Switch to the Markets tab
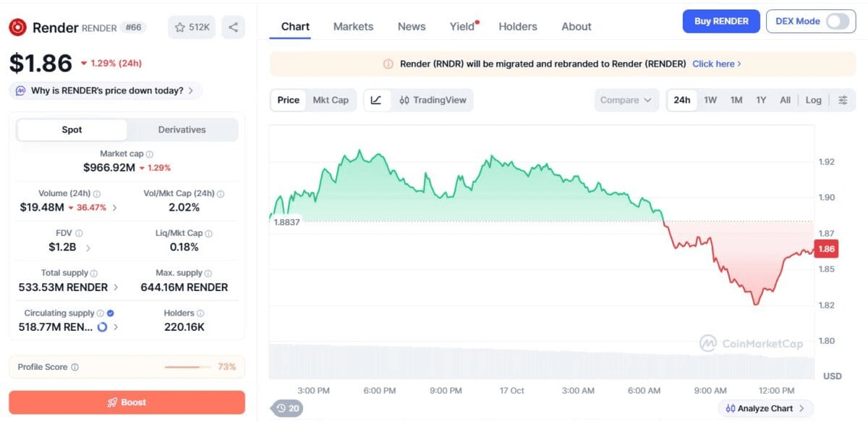The height and width of the screenshot is (422, 868). pos(353,26)
